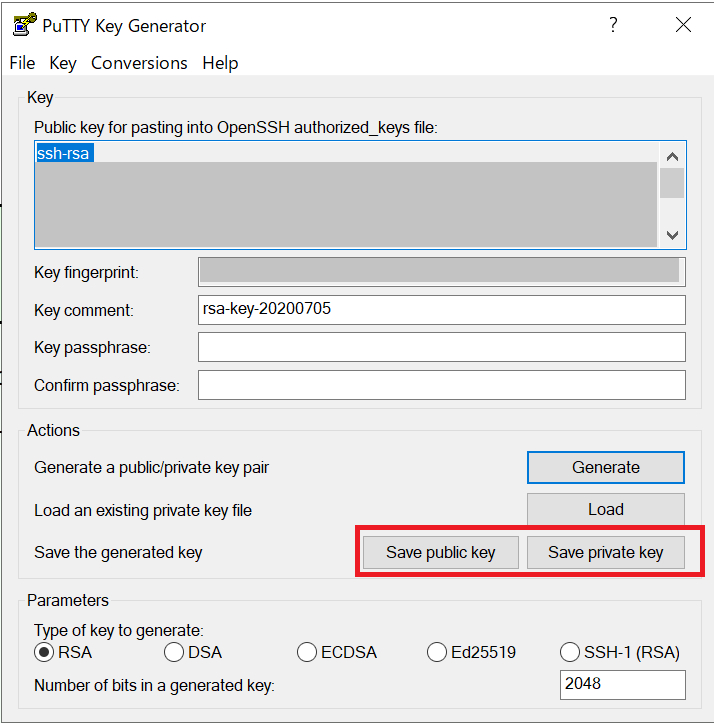Click Save private key button
Image resolution: width=714 pixels, height=723 pixels.
(x=606, y=552)
